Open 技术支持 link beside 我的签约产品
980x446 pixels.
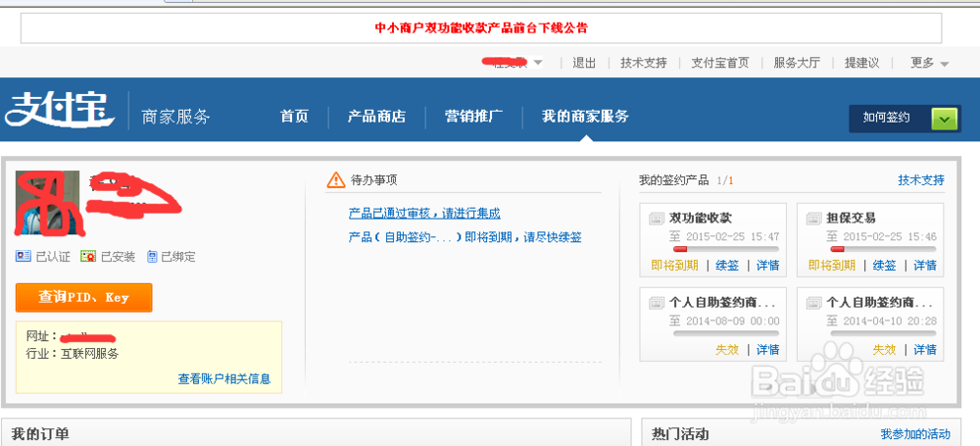(921, 180)
